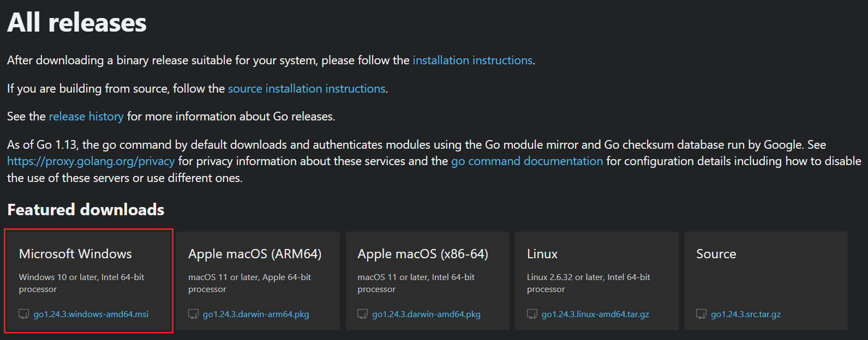Open the source installation instructions link
Image resolution: width=868 pixels, height=340 pixels.
[307, 88]
